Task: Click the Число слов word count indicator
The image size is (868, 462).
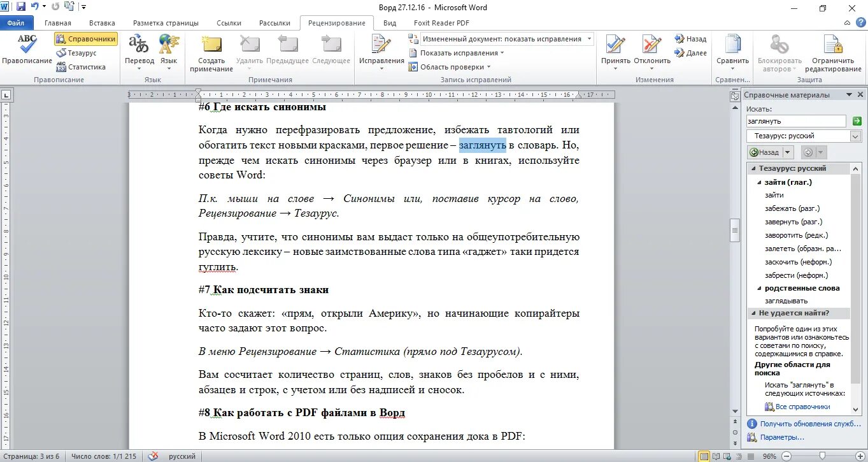Action: (x=104, y=456)
